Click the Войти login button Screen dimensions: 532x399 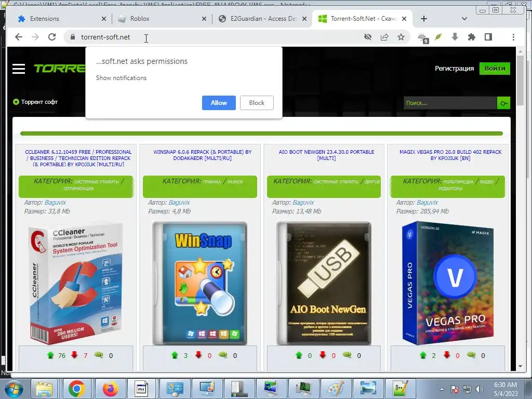(495, 68)
